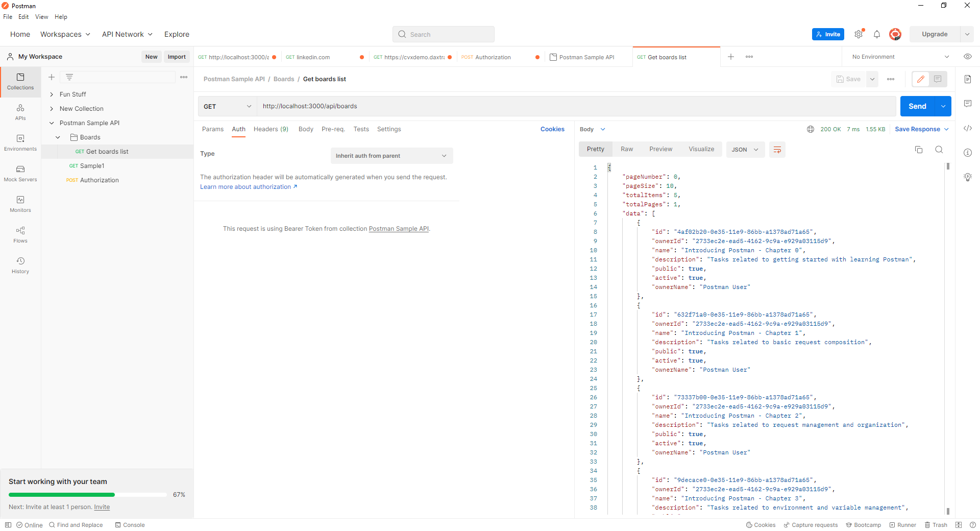Open the History sidebar panel

click(x=20, y=265)
